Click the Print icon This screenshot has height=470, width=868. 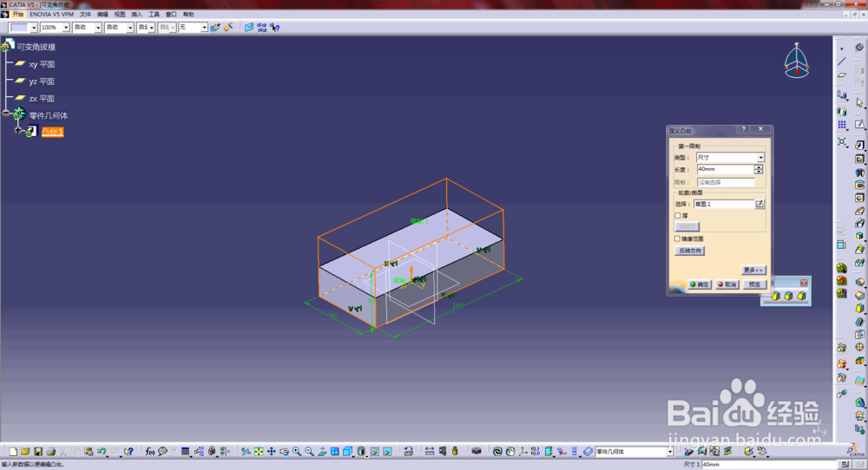click(51, 452)
